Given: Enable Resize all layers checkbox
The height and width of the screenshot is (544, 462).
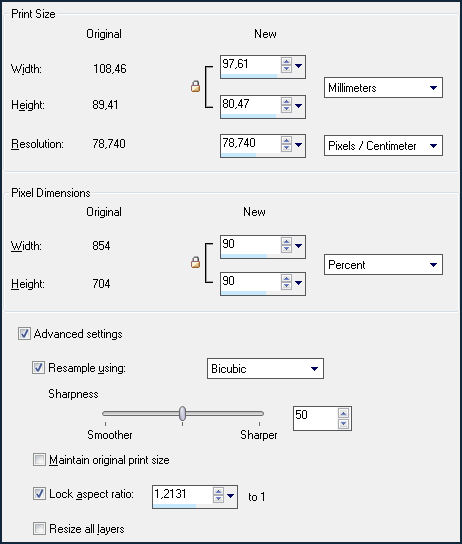Looking at the screenshot, I should pos(39,529).
